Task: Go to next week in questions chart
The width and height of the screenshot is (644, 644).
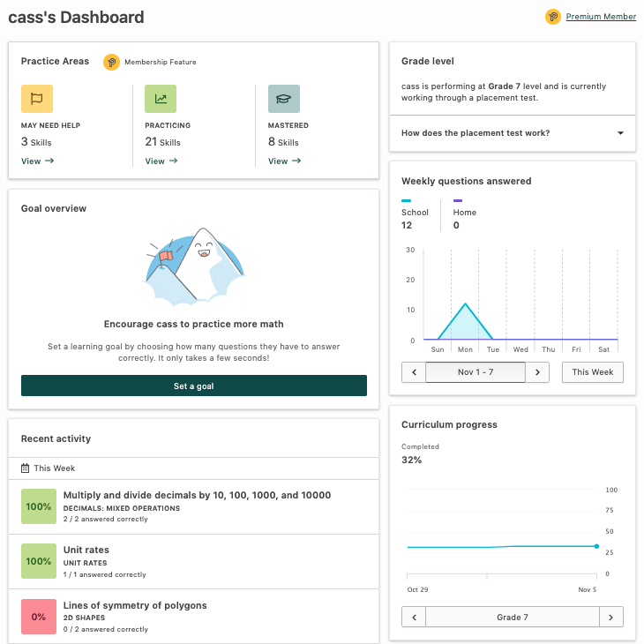Action: [x=537, y=372]
